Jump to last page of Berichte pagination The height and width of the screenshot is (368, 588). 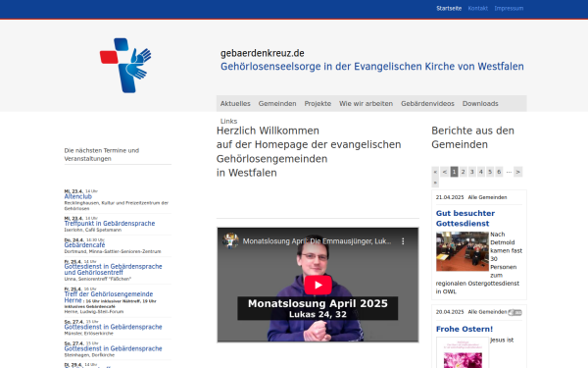[x=435, y=183]
